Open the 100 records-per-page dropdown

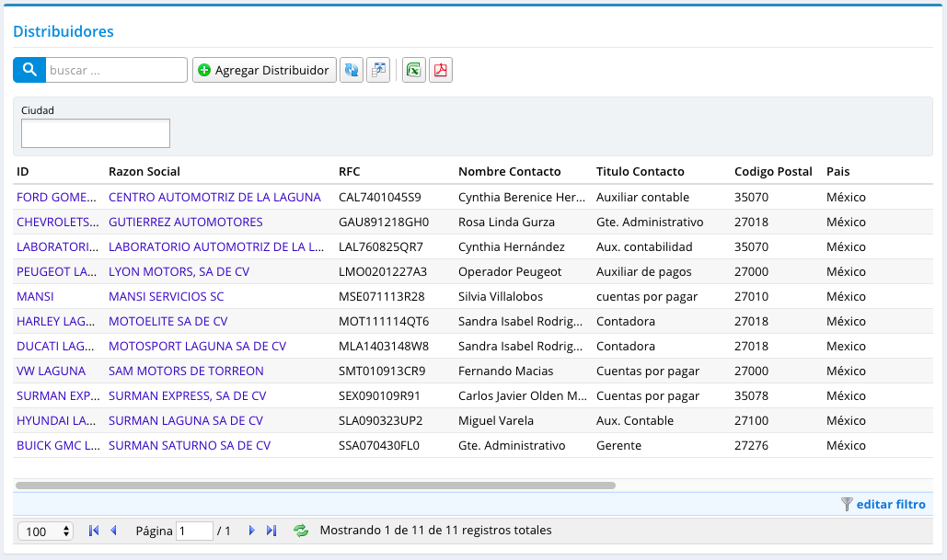point(46,531)
